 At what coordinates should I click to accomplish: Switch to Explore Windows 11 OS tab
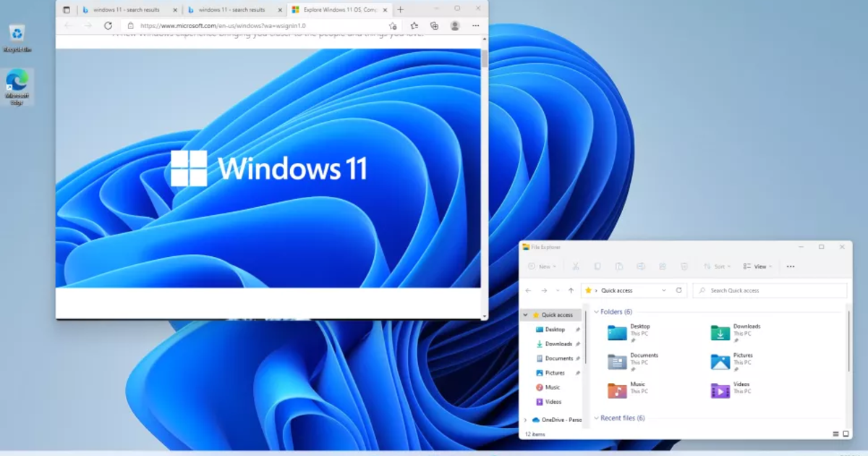338,10
